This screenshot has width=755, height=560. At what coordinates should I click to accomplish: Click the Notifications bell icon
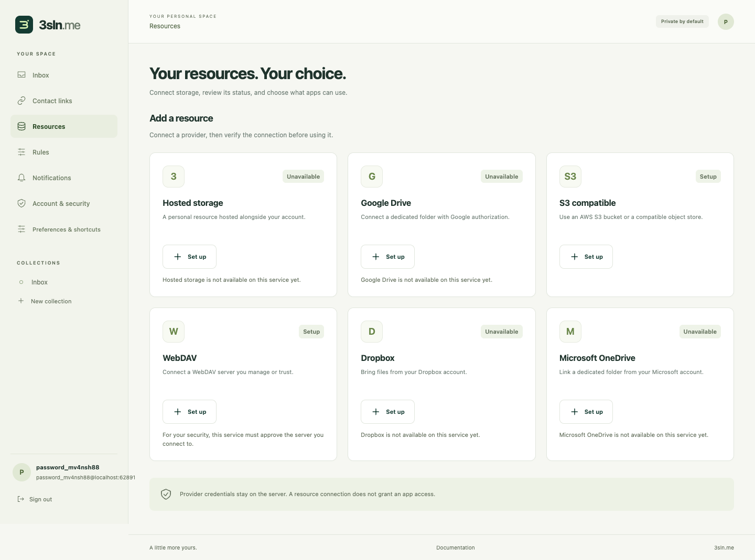[21, 178]
